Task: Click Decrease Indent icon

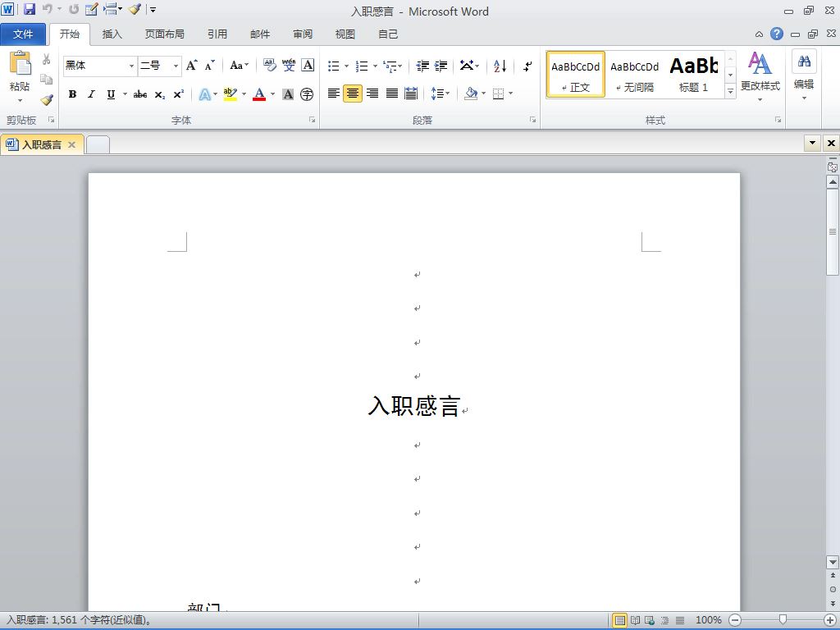Action: (x=422, y=66)
